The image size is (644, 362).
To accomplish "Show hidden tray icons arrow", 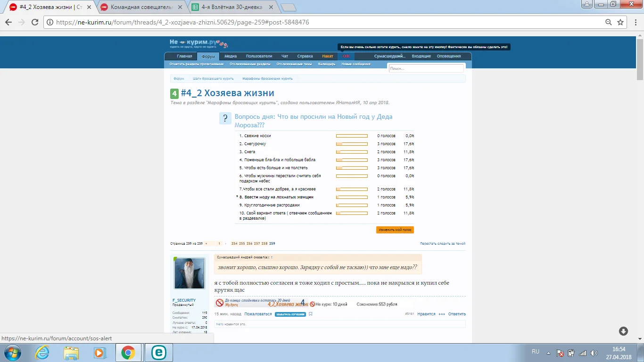I will tap(548, 353).
